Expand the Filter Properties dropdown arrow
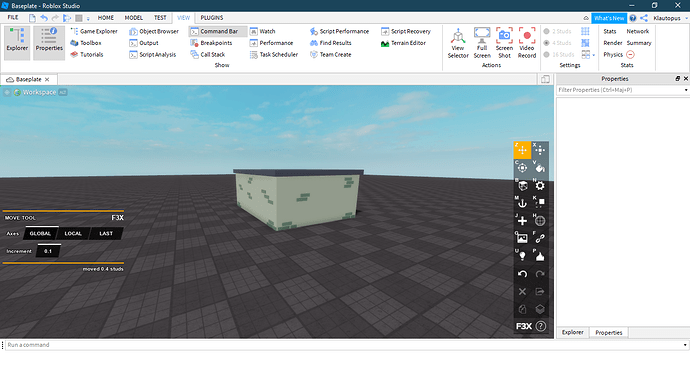 tap(686, 90)
